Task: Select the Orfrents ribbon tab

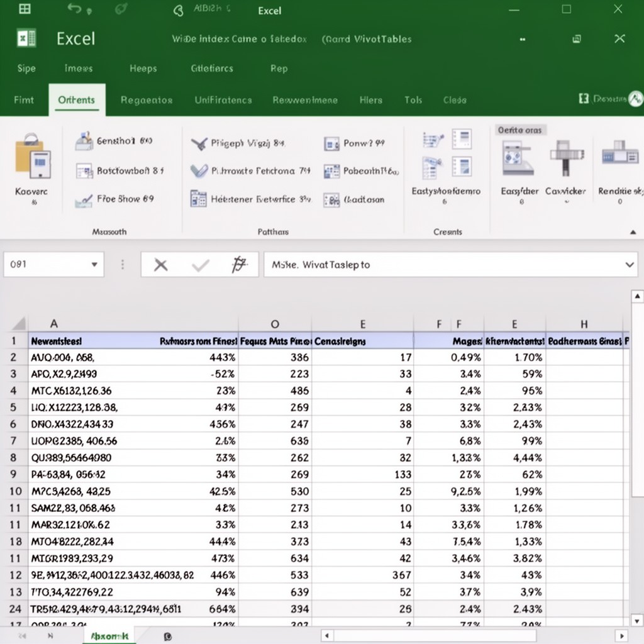Action: pyautogui.click(x=76, y=100)
